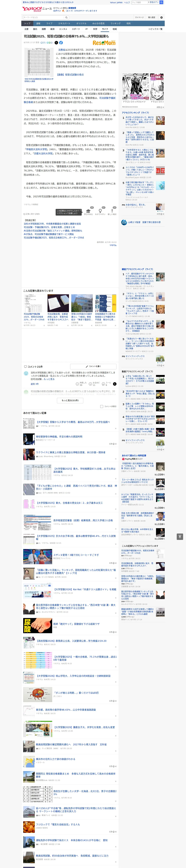
Task: Click the ReseMom publisher logo
Action: tap(104, 43)
